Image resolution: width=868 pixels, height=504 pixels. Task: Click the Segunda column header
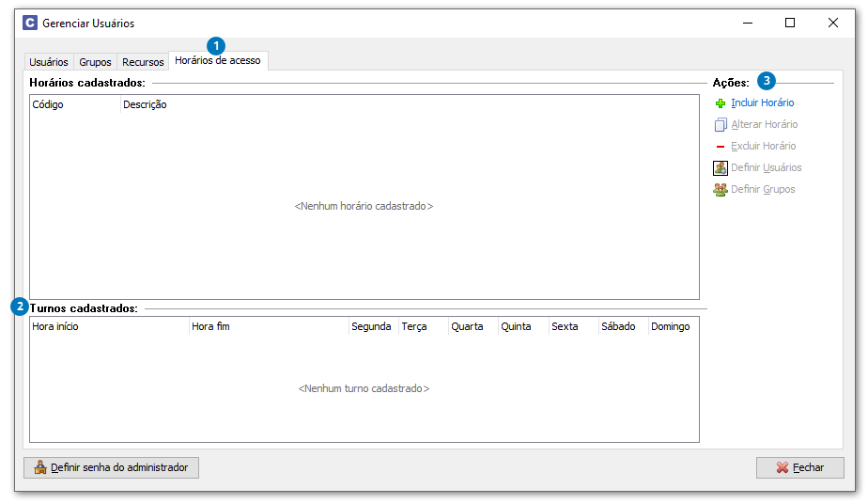click(x=374, y=327)
